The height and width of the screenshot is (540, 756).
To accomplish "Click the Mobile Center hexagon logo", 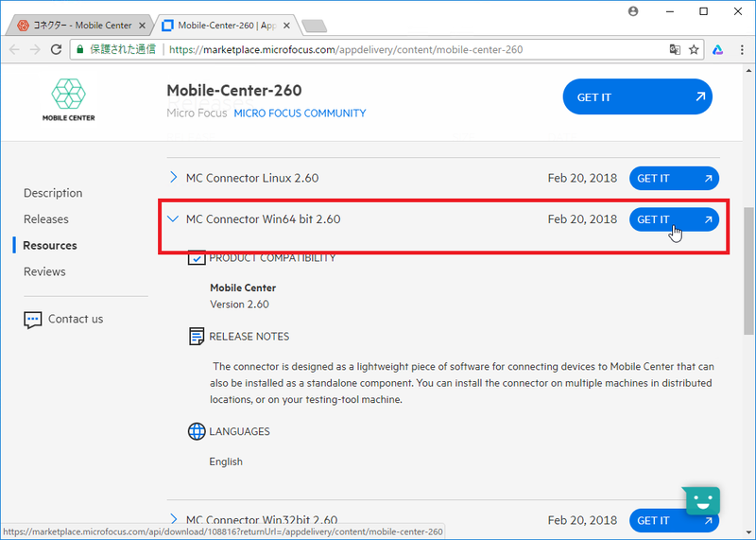I will 68,93.
